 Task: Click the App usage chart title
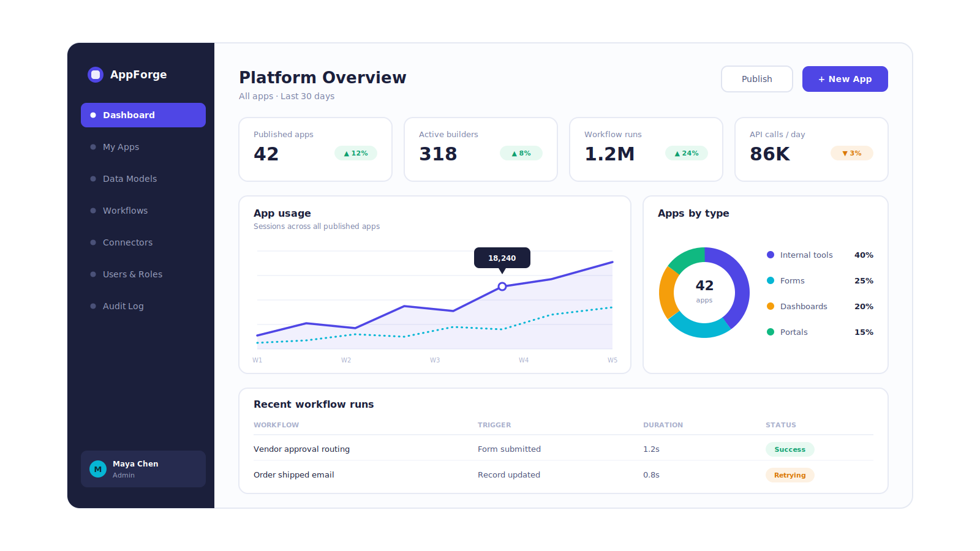pos(282,213)
